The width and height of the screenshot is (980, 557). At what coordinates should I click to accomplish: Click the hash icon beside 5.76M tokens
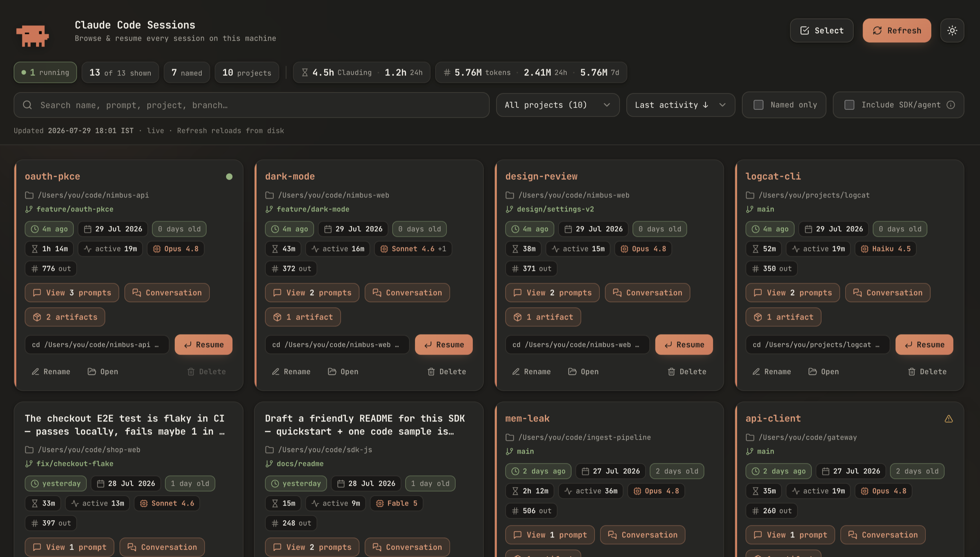[447, 72]
